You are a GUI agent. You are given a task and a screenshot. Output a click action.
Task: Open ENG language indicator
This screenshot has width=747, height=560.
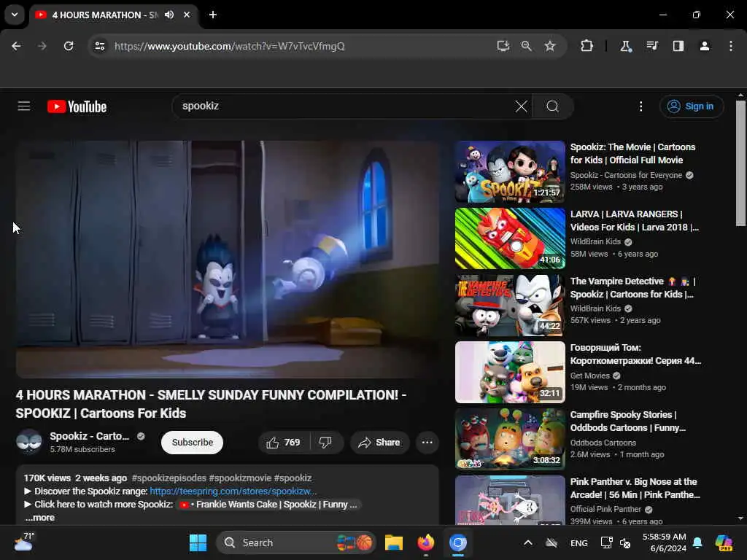coord(578,542)
